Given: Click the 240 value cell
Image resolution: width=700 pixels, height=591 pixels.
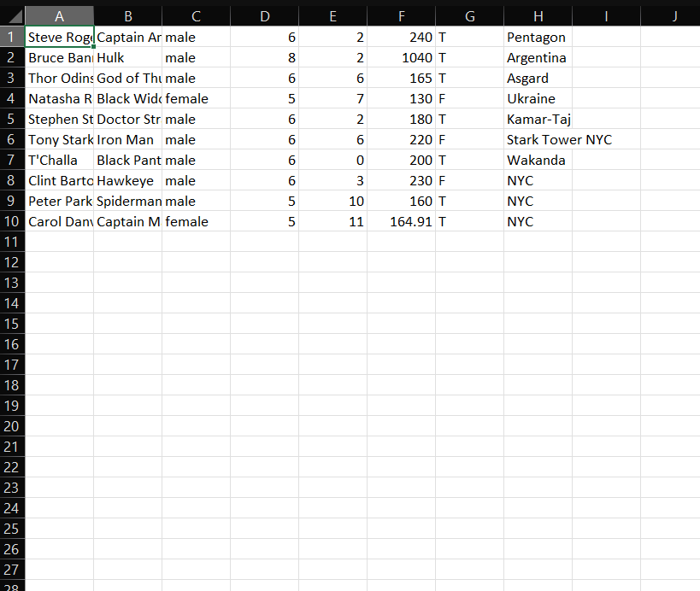Looking at the screenshot, I should (x=401, y=37).
